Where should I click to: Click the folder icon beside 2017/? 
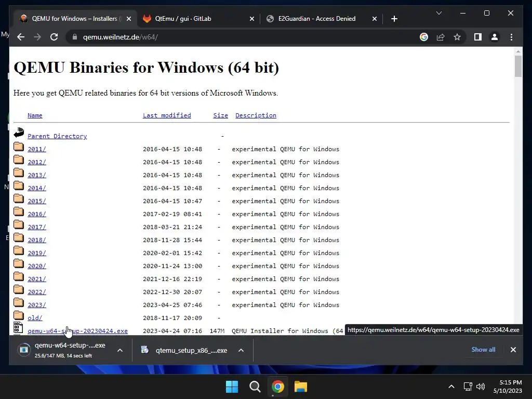click(x=19, y=224)
